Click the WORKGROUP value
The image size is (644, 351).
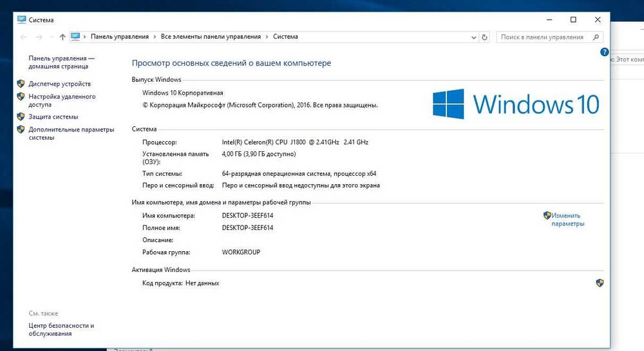pyautogui.click(x=241, y=252)
